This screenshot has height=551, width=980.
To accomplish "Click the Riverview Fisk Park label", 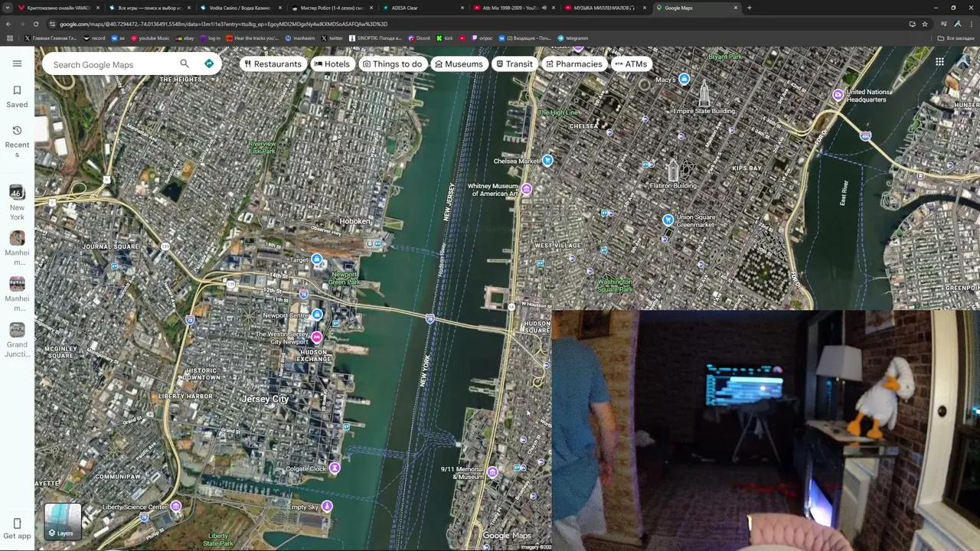I will tap(262, 147).
